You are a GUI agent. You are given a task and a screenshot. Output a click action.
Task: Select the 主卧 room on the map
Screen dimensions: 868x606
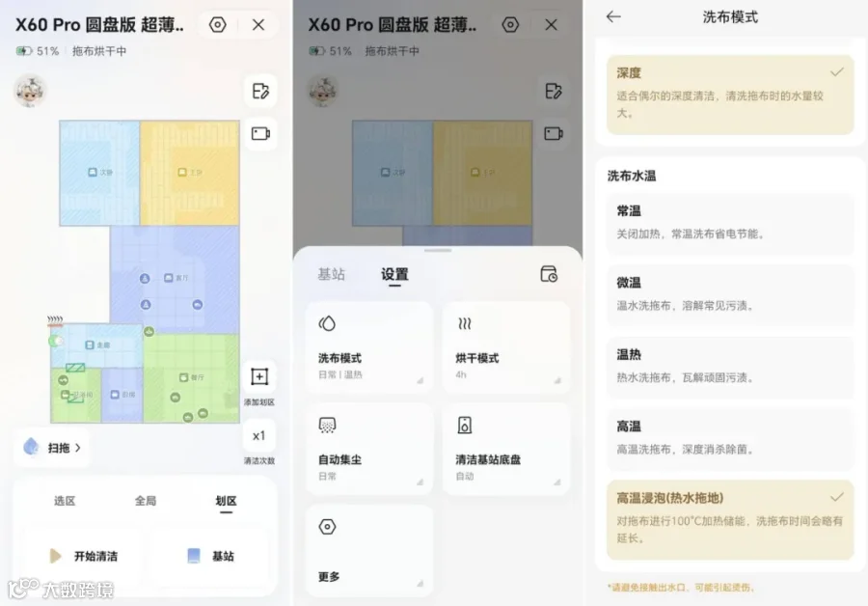pyautogui.click(x=190, y=173)
